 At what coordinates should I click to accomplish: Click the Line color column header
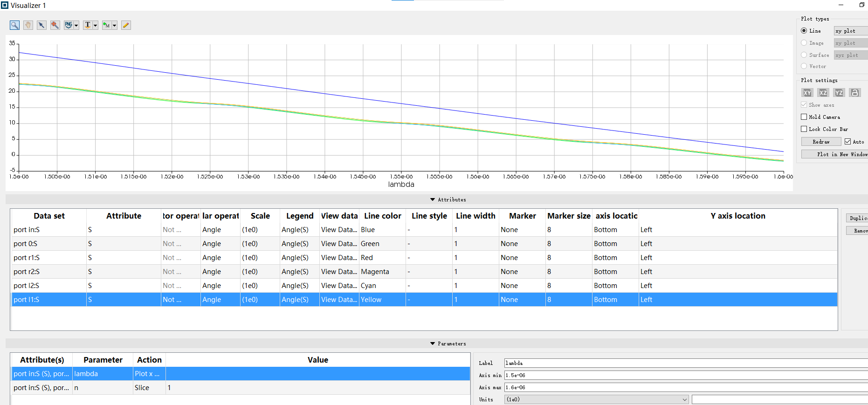click(x=382, y=216)
